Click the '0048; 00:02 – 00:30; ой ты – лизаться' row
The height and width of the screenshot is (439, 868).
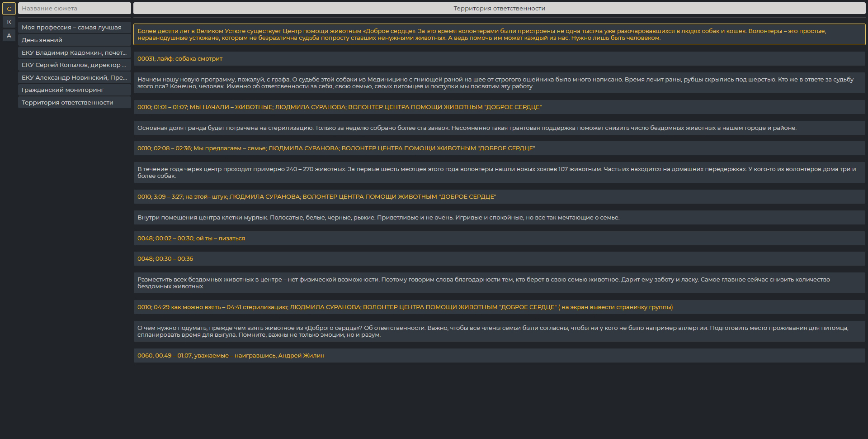tap(499, 239)
